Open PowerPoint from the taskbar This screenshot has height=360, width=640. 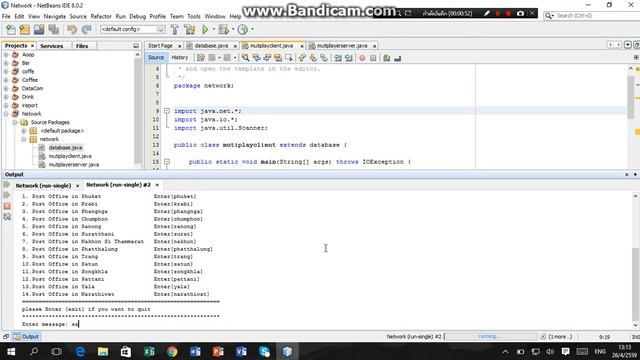(218, 351)
